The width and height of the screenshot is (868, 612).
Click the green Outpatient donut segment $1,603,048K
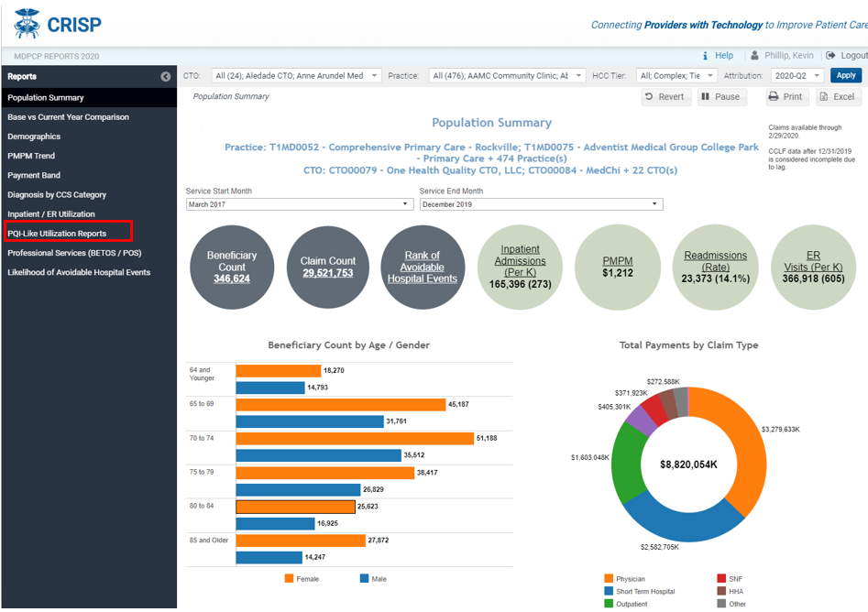tap(627, 462)
